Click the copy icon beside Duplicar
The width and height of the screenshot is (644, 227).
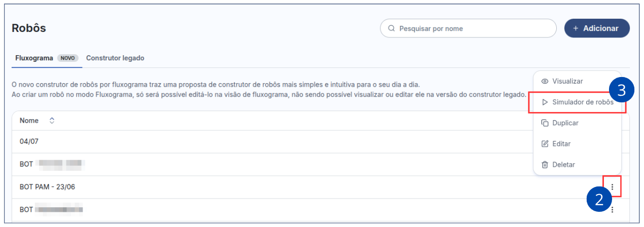[545, 123]
